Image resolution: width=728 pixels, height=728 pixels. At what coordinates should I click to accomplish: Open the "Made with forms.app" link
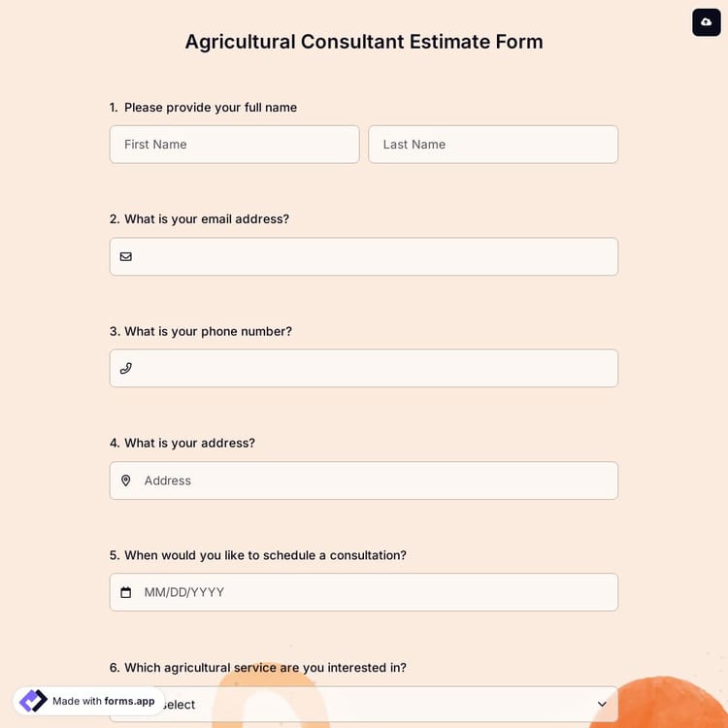pyautogui.click(x=103, y=701)
